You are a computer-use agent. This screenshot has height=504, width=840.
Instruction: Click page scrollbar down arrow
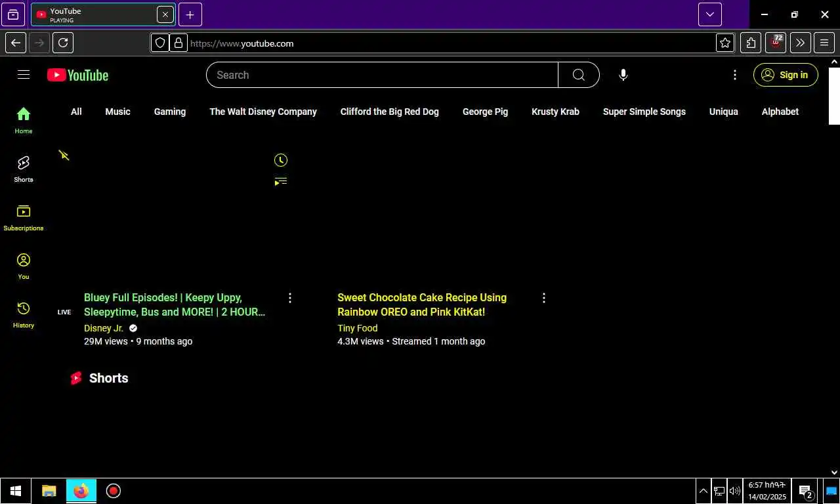pos(834,472)
